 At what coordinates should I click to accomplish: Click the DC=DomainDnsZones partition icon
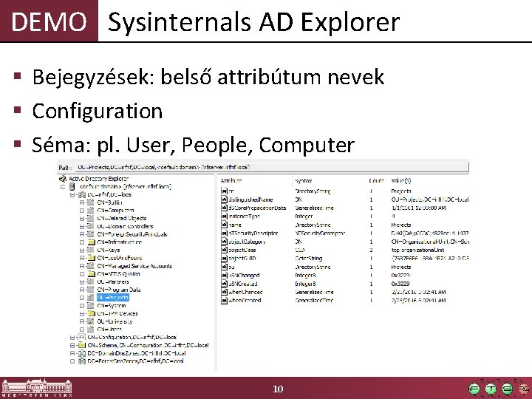[x=82, y=353]
